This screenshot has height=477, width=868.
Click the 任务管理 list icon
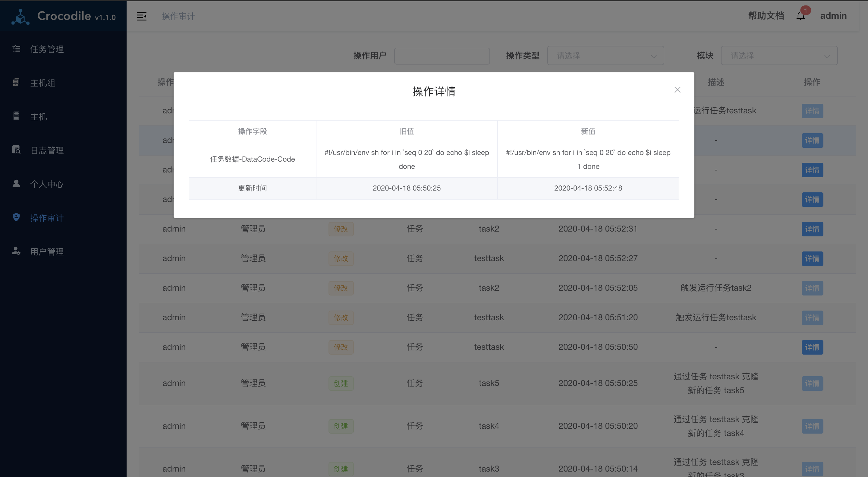(x=16, y=49)
